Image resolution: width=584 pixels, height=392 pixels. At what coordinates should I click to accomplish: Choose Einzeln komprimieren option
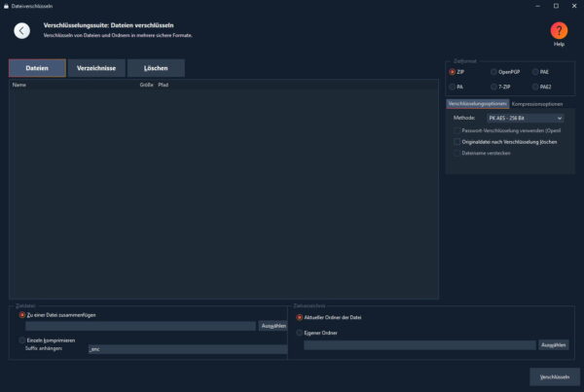pos(22,339)
